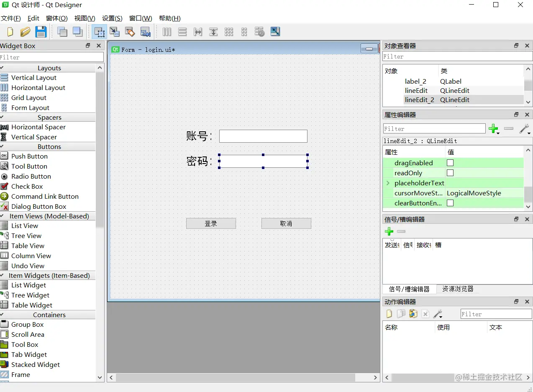Collapse the Item Views (Model-Based) category
533x392 pixels.
[2, 216]
